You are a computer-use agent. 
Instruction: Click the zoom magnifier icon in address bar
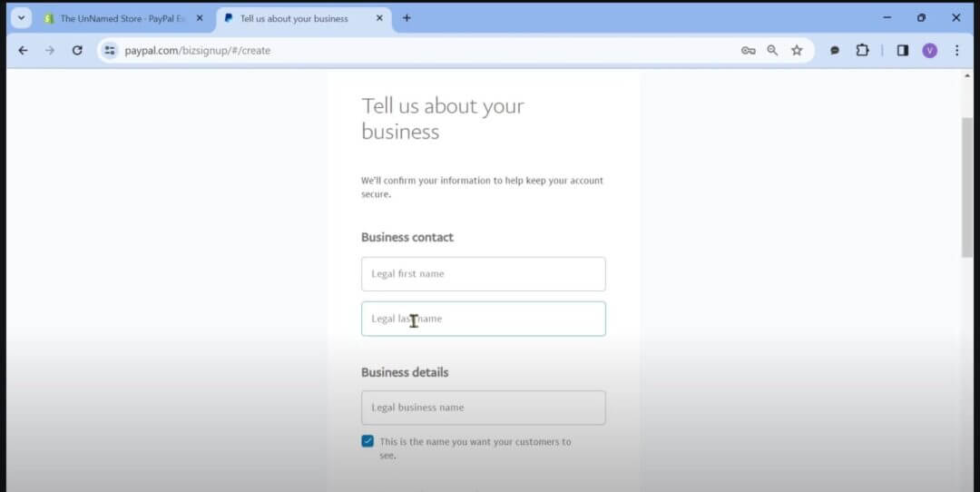[x=772, y=51]
